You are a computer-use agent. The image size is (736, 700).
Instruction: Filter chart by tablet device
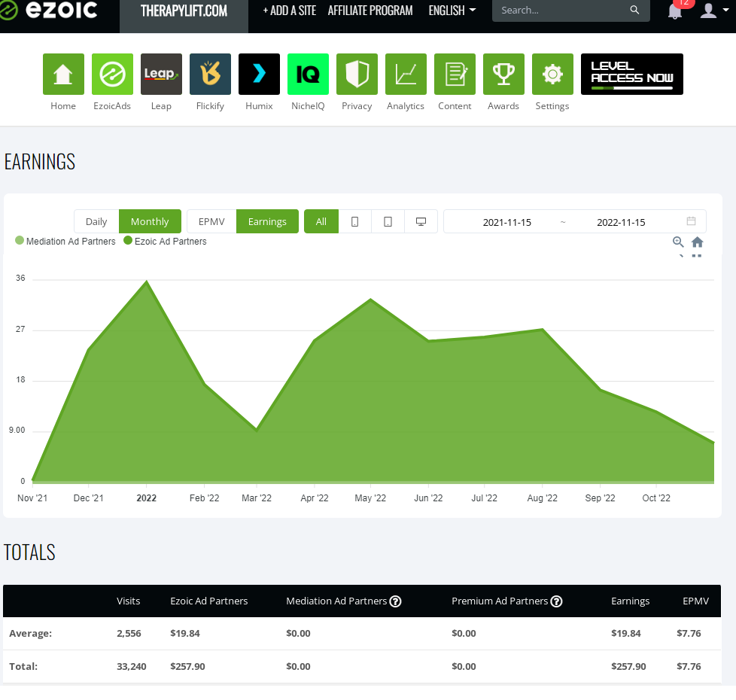[388, 221]
